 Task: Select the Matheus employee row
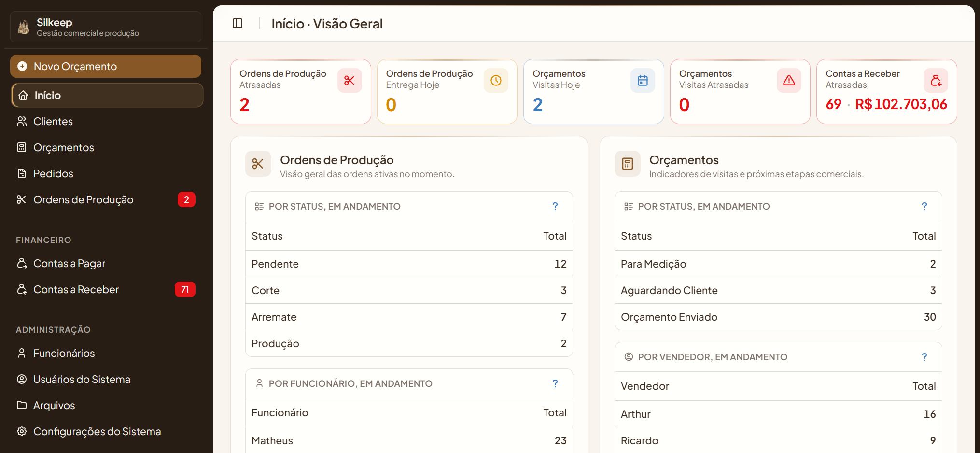[x=409, y=440]
